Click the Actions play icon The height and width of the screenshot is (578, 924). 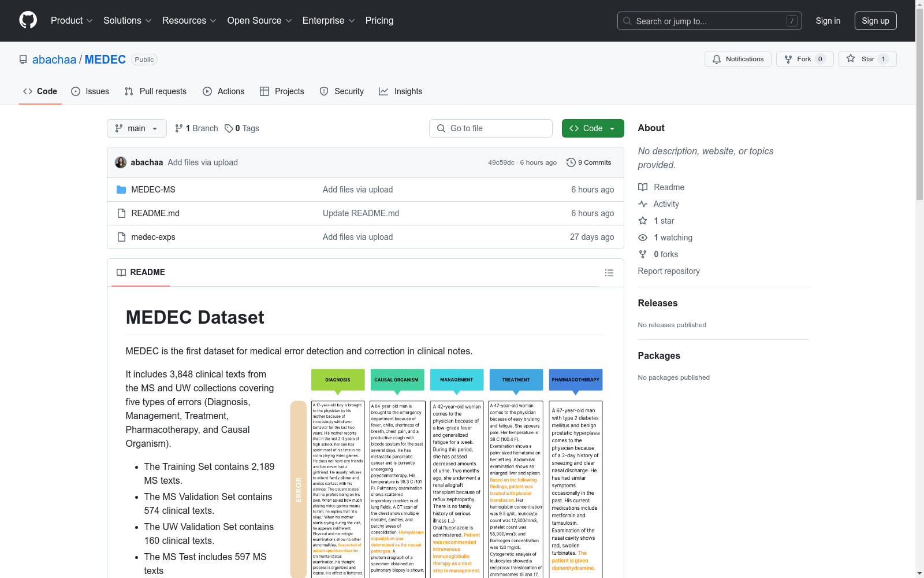[207, 91]
